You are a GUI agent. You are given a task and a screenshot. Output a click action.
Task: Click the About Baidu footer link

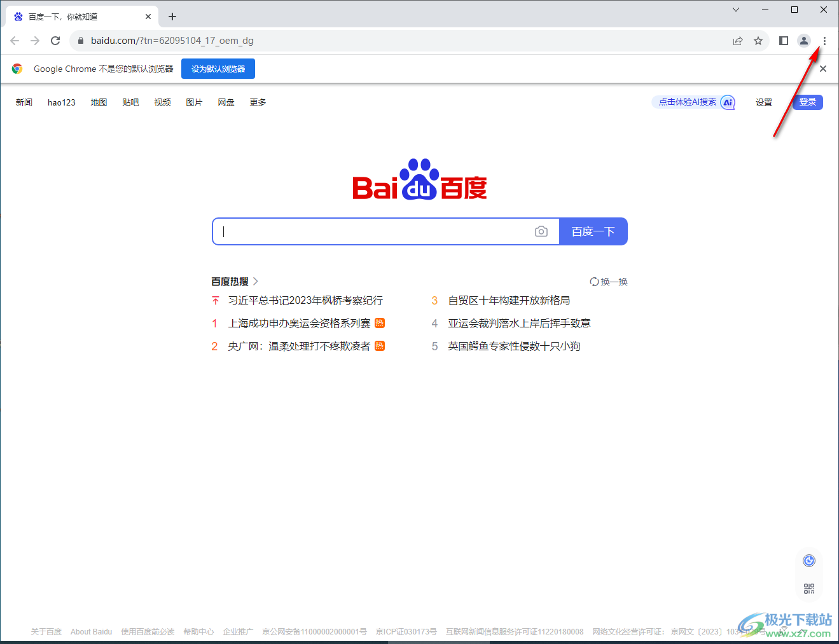[x=91, y=632]
